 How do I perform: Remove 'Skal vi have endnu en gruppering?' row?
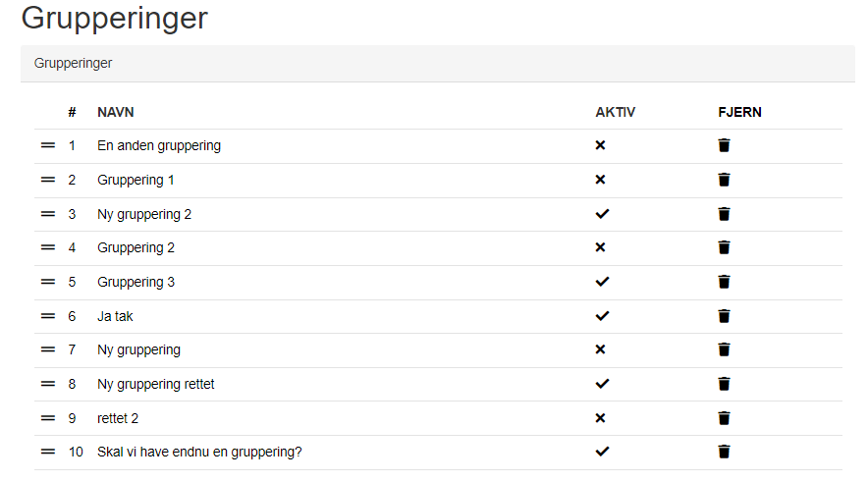point(724,452)
